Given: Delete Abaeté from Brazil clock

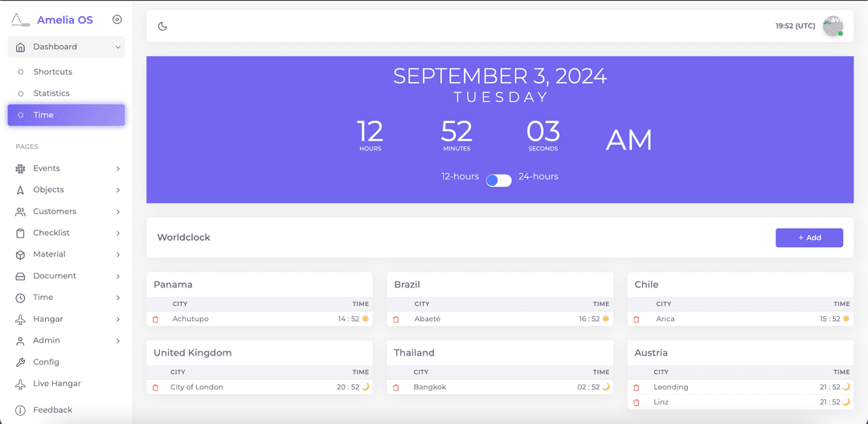Looking at the screenshot, I should tap(395, 319).
